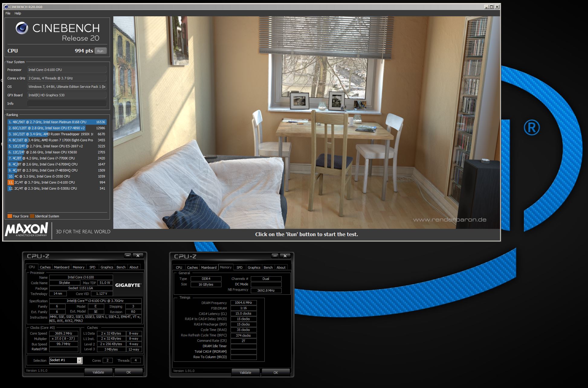Image resolution: width=588 pixels, height=388 pixels.
Task: Click the Cinebench logo sphere icon
Action: point(22,28)
